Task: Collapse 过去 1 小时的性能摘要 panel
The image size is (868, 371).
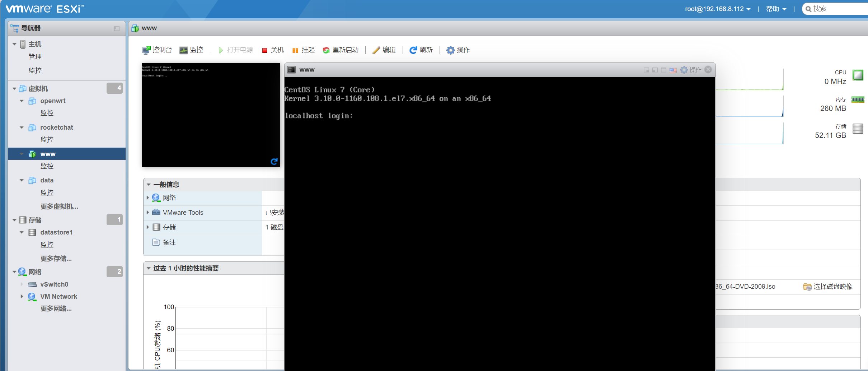Action: pos(149,268)
